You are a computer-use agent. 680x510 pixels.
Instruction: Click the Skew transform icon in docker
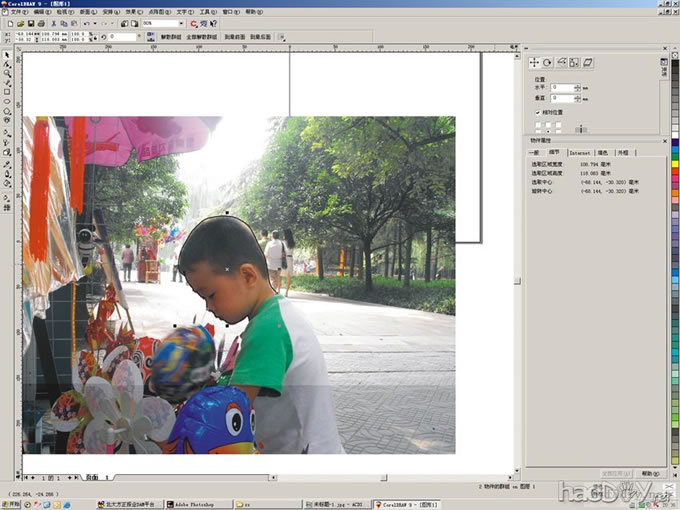pyautogui.click(x=588, y=62)
